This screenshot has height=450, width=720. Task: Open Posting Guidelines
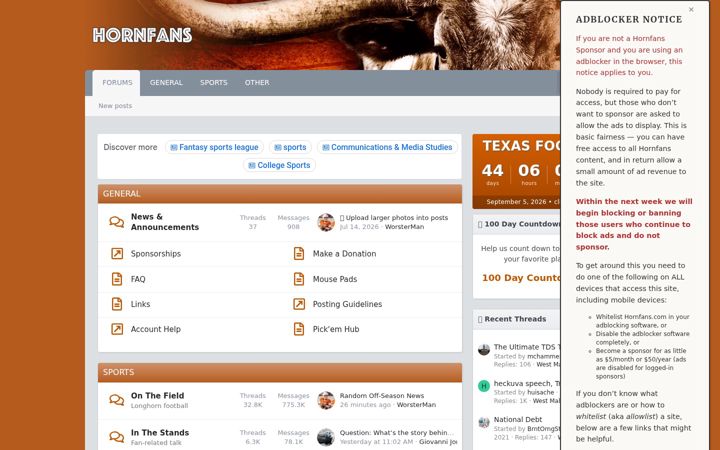tap(347, 304)
